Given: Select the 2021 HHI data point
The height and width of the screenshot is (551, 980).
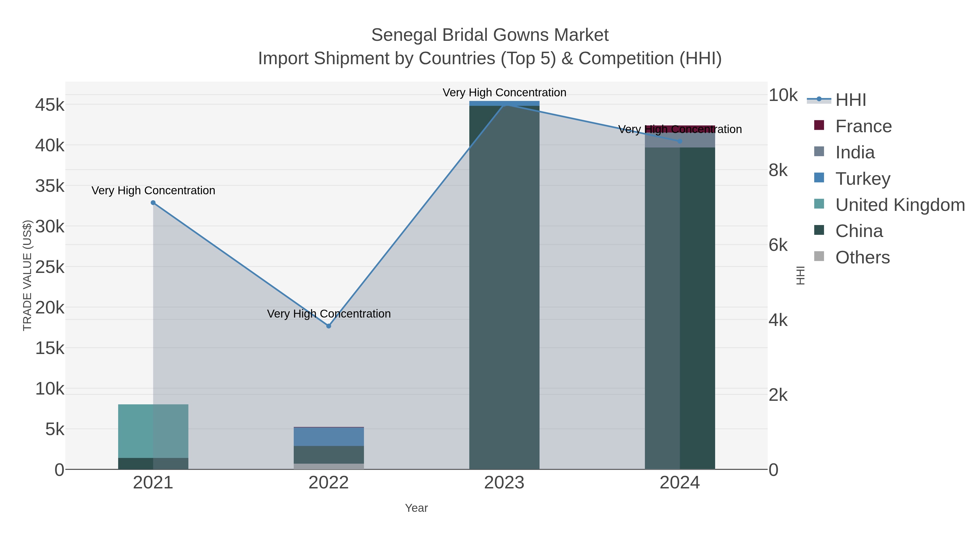Looking at the screenshot, I should (153, 203).
